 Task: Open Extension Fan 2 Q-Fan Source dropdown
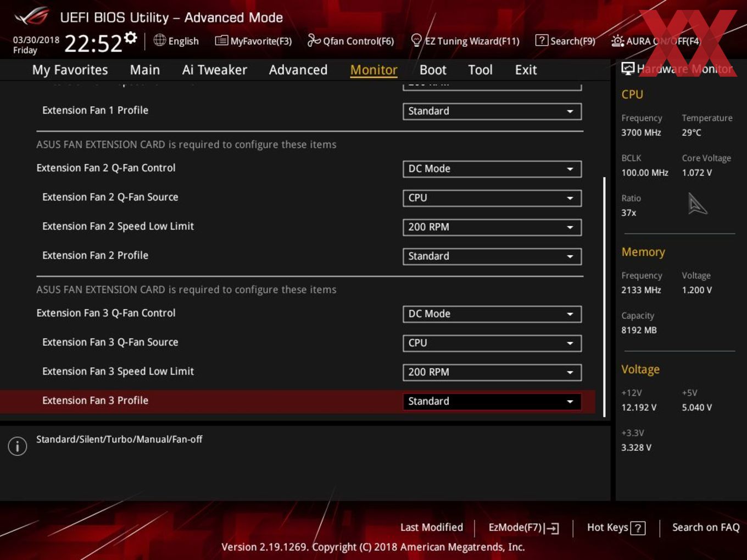(x=492, y=198)
